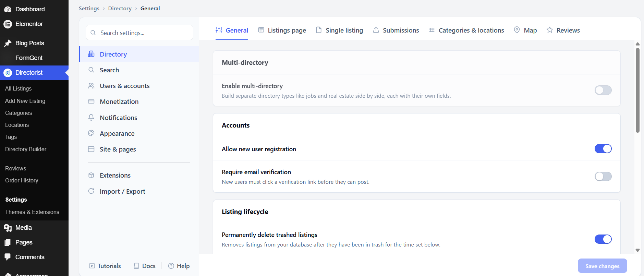Open the Help link
The image size is (644, 276).
[179, 266]
